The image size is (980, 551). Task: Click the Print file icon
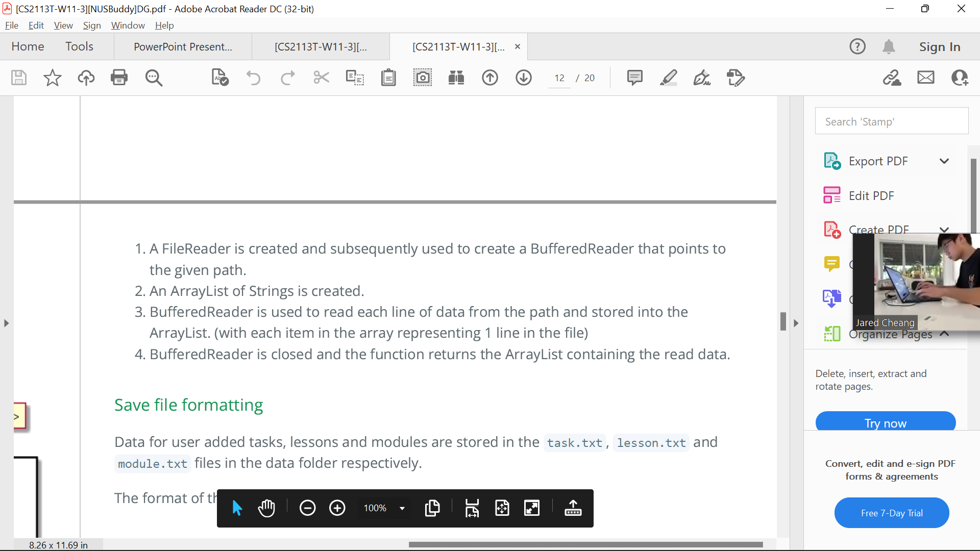[119, 78]
